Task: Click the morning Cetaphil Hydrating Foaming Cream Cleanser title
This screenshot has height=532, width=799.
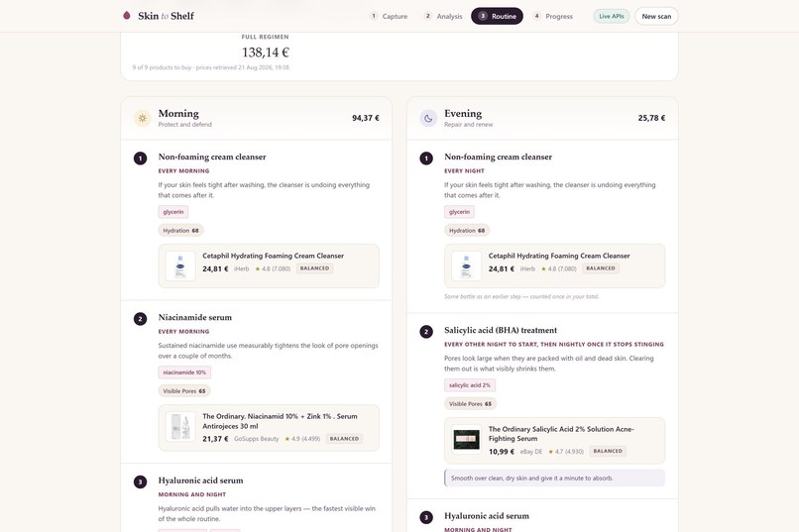Action: 274,256
